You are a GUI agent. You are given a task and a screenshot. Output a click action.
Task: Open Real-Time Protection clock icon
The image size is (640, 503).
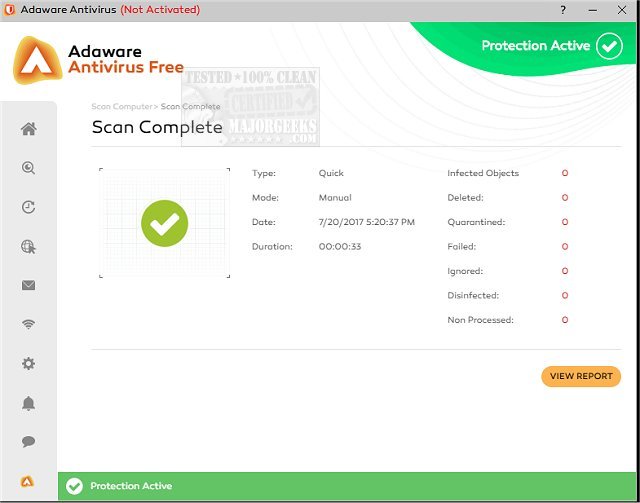pos(29,207)
